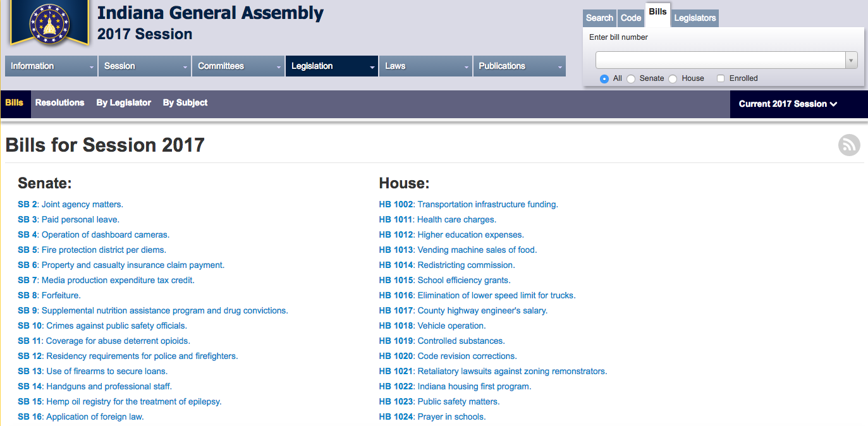Screen dimensions: 868x426
Task: Open SB 9 Supplemental nutrition assistance bill
Action: [153, 311]
